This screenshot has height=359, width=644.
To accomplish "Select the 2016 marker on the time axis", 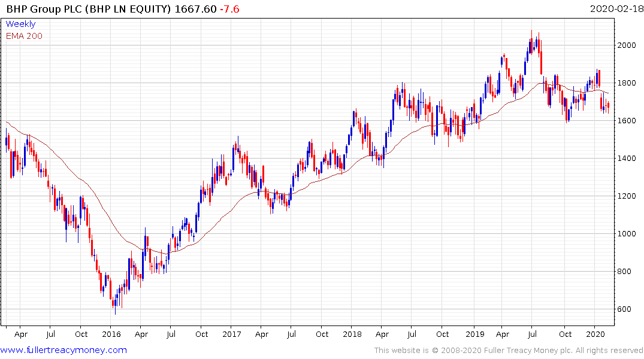I will click(111, 334).
